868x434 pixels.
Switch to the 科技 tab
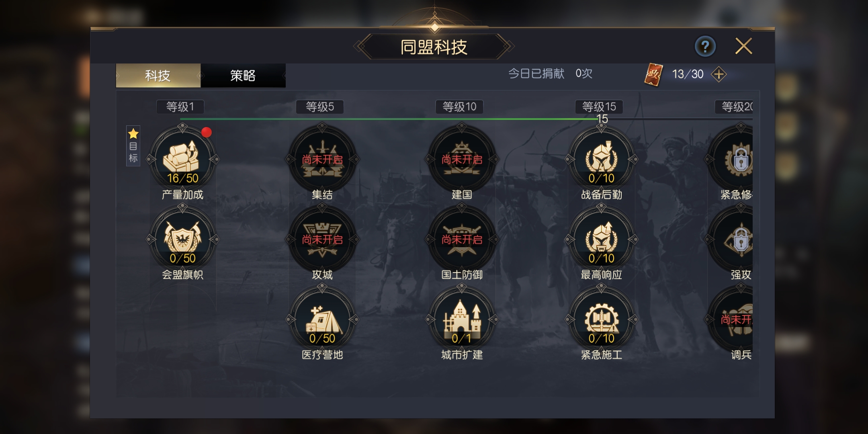158,75
